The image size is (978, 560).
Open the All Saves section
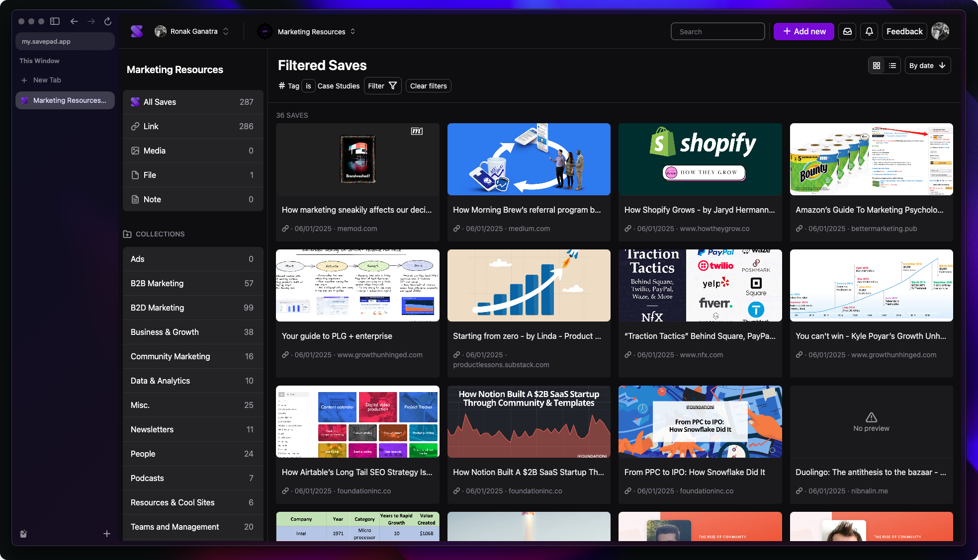[192, 102]
